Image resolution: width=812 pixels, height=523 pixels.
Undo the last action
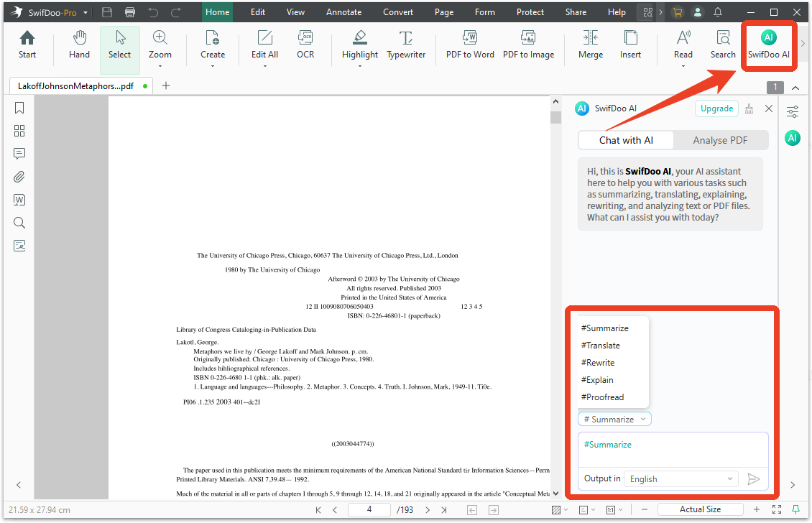(x=153, y=12)
